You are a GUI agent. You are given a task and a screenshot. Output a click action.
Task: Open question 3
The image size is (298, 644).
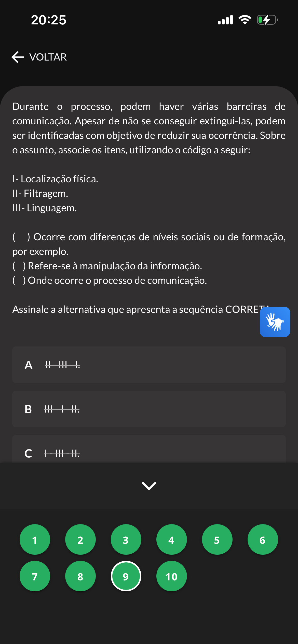click(126, 539)
